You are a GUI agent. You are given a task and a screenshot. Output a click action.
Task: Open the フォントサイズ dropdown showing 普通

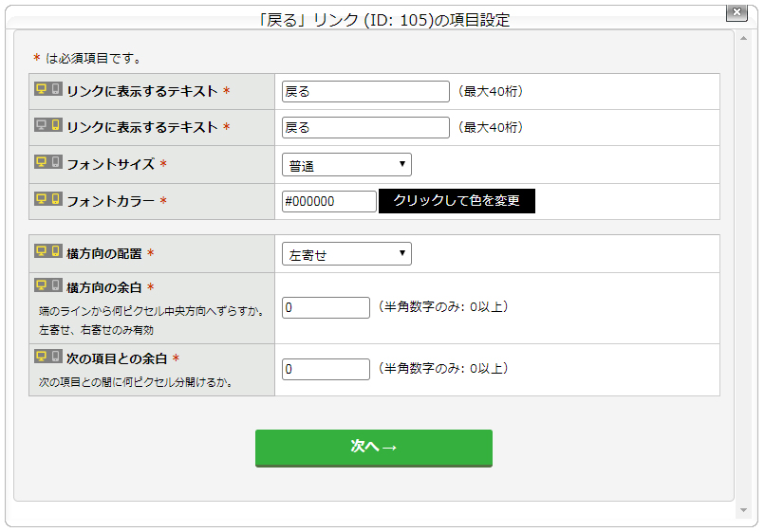pos(346,165)
